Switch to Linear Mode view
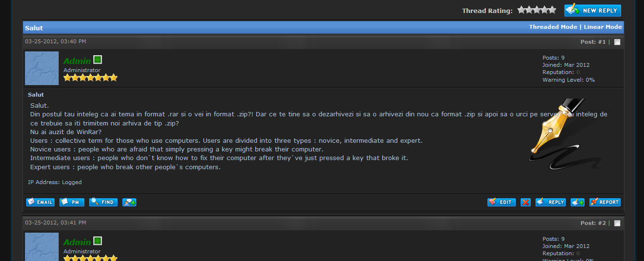Viewport: 644px width, 261px height. point(603,27)
